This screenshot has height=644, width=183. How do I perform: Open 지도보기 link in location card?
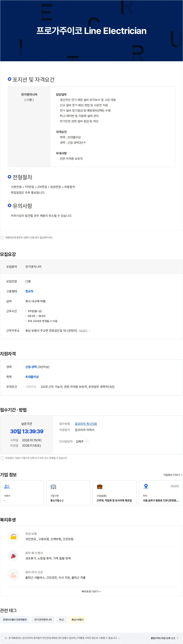[175, 486]
